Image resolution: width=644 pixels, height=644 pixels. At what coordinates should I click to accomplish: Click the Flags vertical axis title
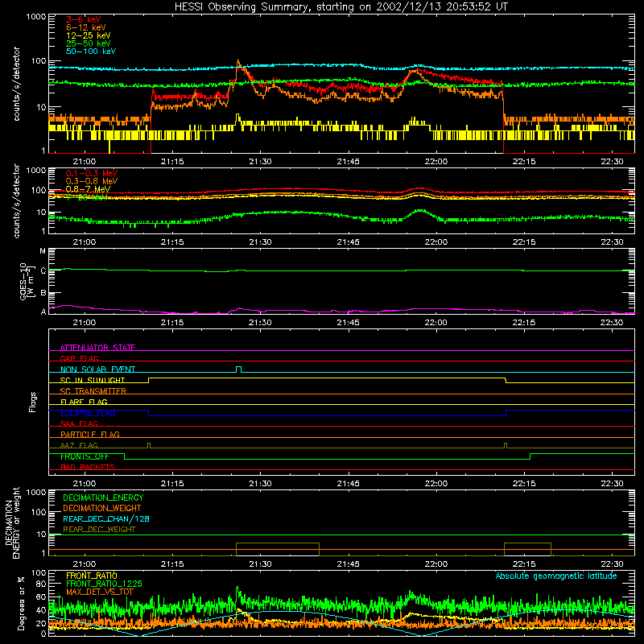point(33,402)
